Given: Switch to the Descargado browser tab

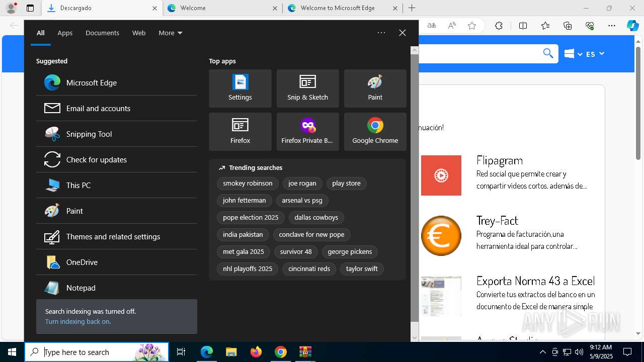Looking at the screenshot, I should coord(102,8).
